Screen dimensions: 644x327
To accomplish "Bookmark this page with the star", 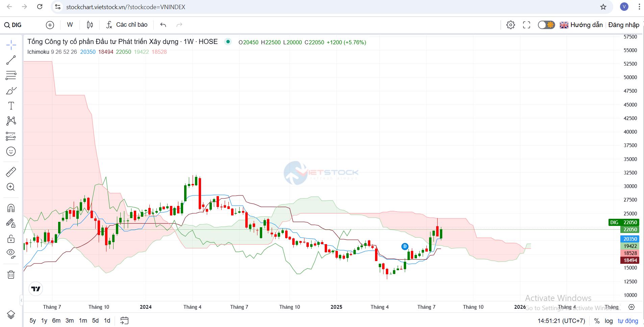I will click(x=603, y=7).
